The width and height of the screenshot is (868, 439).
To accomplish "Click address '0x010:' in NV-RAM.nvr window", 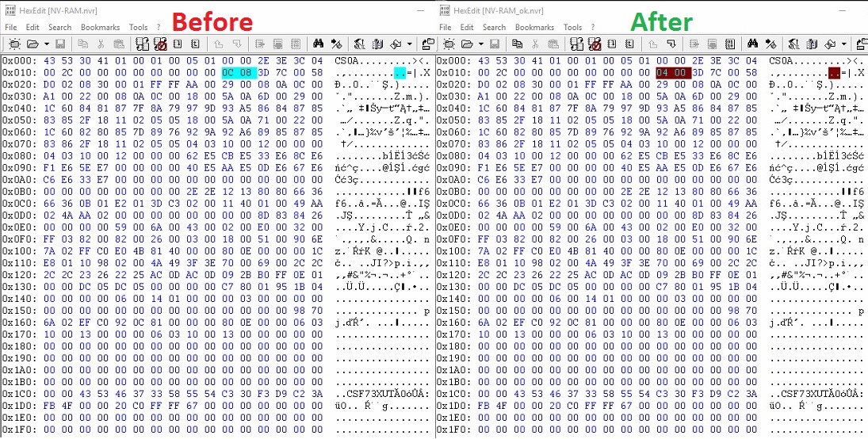I will 19,73.
